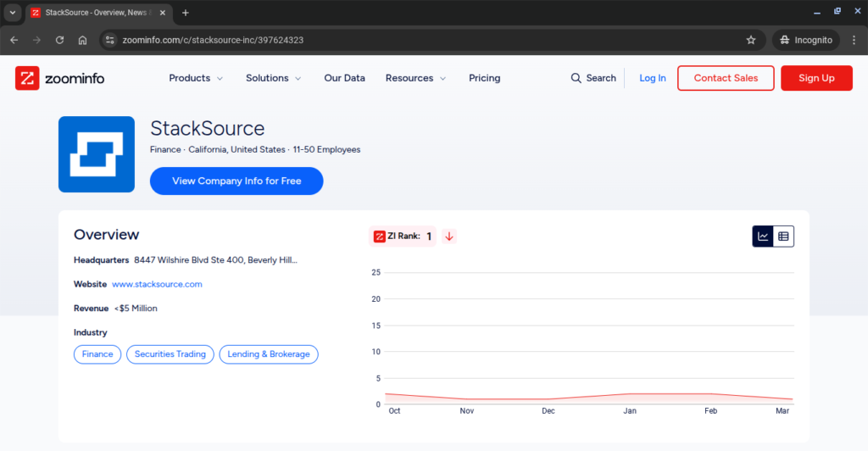Reload the page
This screenshot has height=451, width=868.
click(60, 40)
